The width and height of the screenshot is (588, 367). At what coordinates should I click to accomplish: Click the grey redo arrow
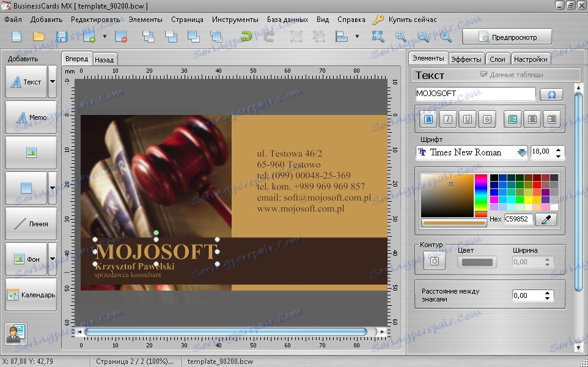[268, 37]
